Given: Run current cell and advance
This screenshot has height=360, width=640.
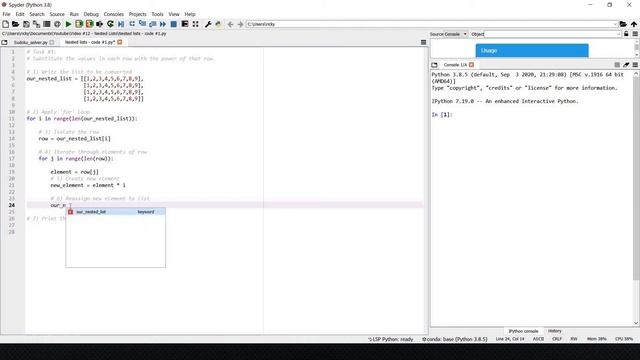Looking at the screenshot, I should point(89,24).
